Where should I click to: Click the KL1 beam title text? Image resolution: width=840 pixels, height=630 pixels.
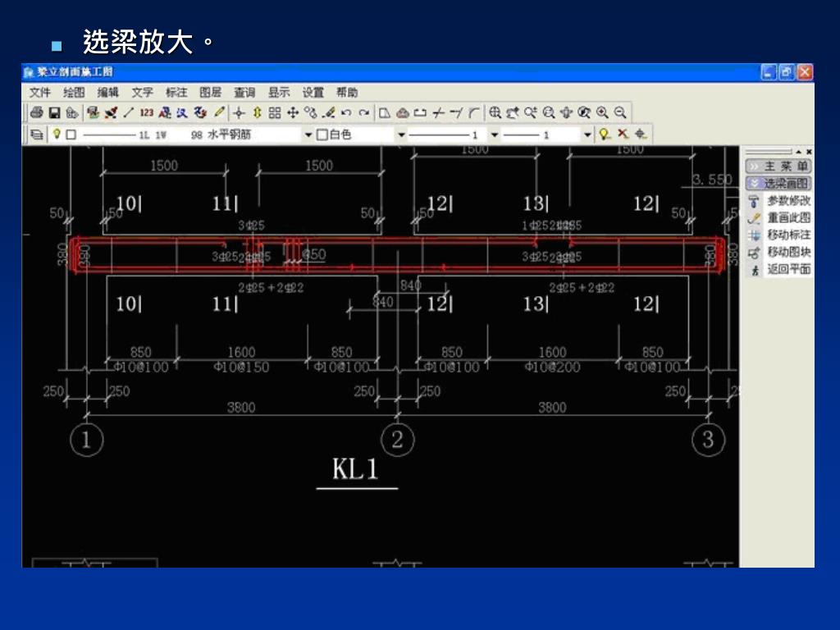tap(355, 468)
